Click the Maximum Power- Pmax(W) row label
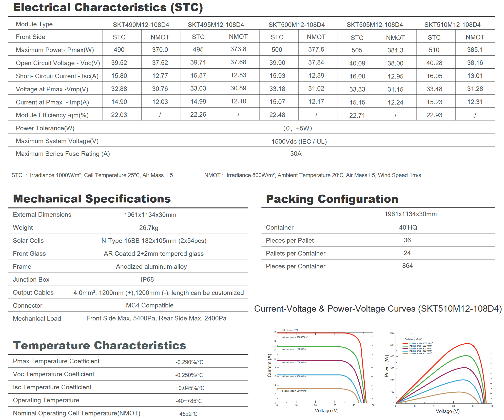Viewport: 504px width, 420px height. click(55, 50)
